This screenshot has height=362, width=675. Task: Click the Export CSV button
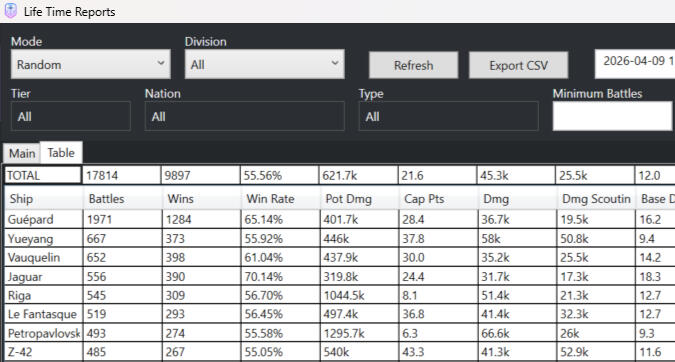click(518, 65)
